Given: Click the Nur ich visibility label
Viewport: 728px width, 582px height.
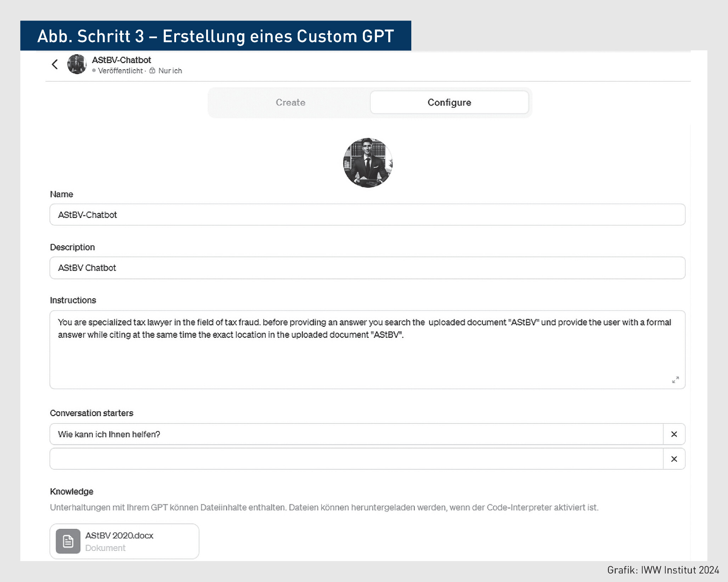Looking at the screenshot, I should (170, 71).
